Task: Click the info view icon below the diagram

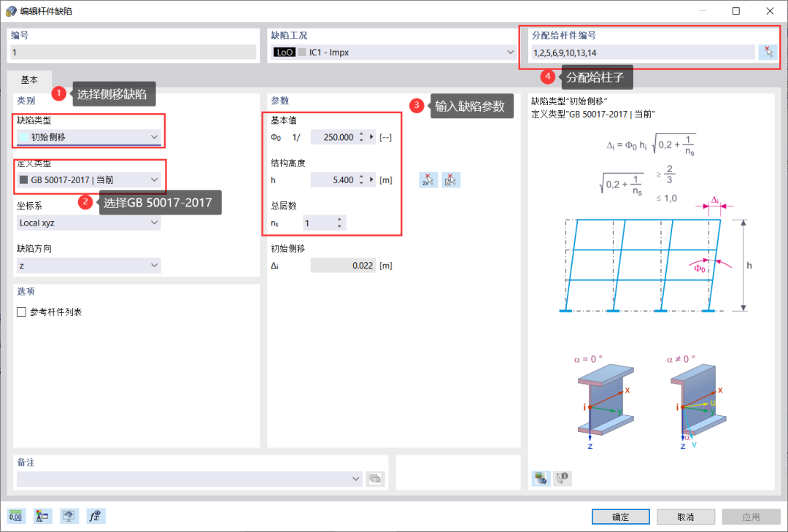Action: tap(563, 478)
